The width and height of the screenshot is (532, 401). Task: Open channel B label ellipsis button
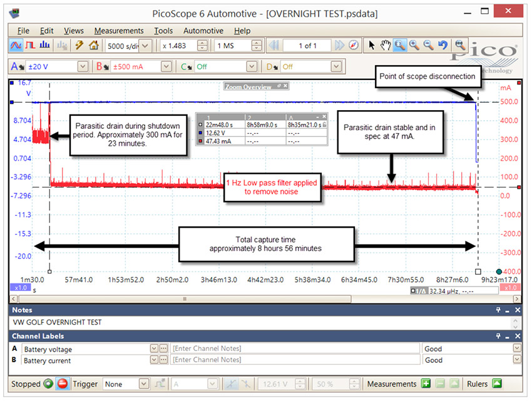tap(163, 360)
